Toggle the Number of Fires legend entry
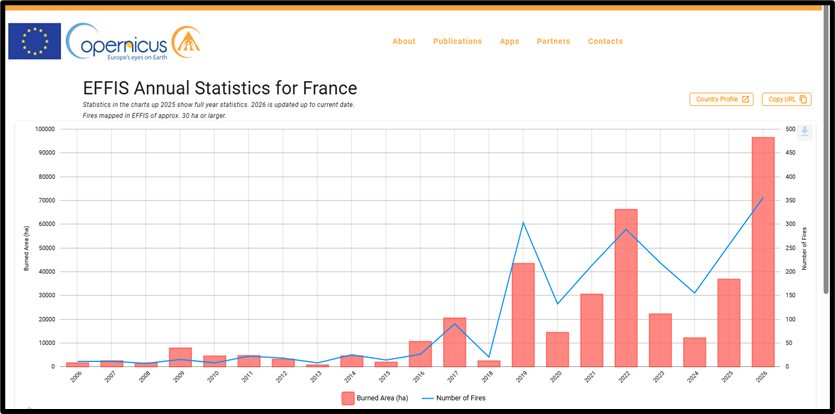Image resolution: width=835 pixels, height=414 pixels. (x=453, y=398)
